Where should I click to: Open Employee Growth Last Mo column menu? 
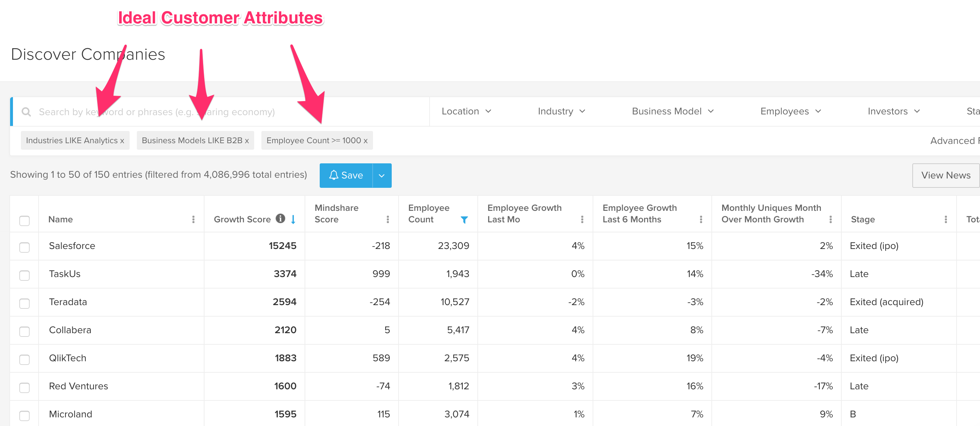tap(582, 219)
